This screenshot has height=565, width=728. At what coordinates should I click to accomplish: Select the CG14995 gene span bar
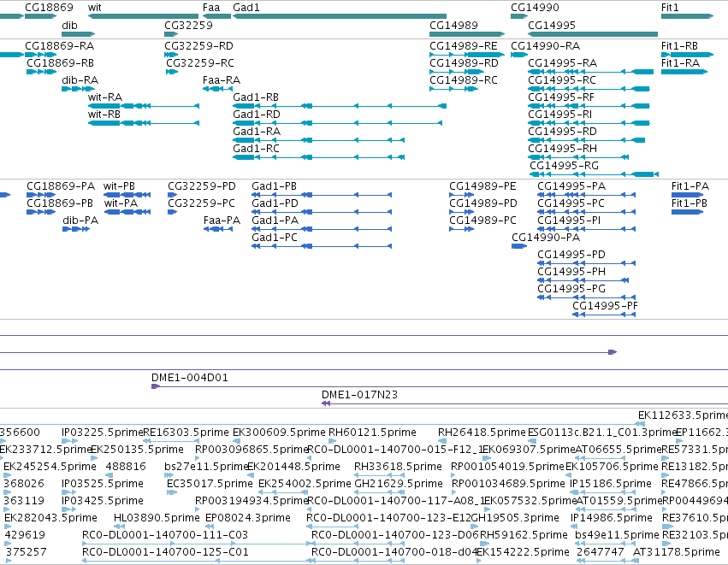[593, 34]
